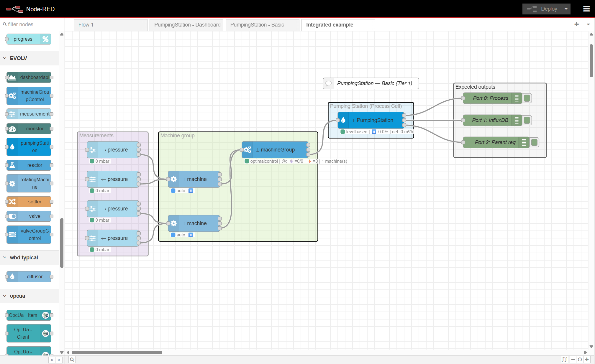Select the third pressure node from top

pyautogui.click(x=113, y=209)
